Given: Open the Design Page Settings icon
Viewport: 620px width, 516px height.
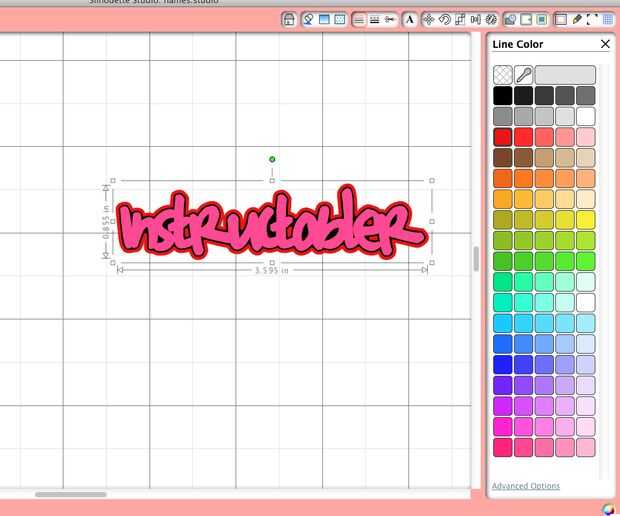Looking at the screenshot, I should [x=561, y=19].
